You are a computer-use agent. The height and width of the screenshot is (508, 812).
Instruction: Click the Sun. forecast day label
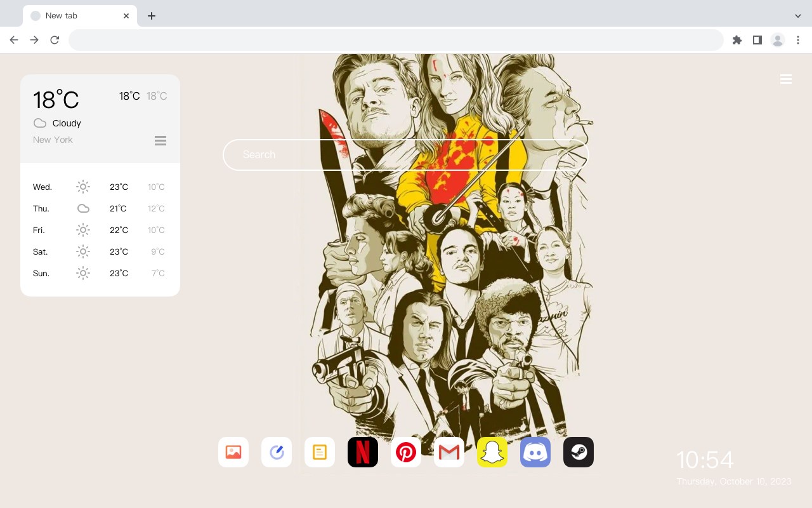41,273
